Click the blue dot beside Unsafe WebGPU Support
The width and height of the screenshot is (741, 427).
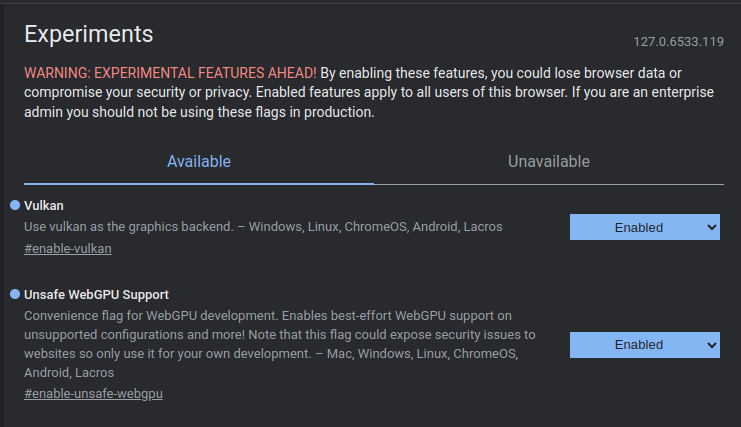(x=15, y=294)
